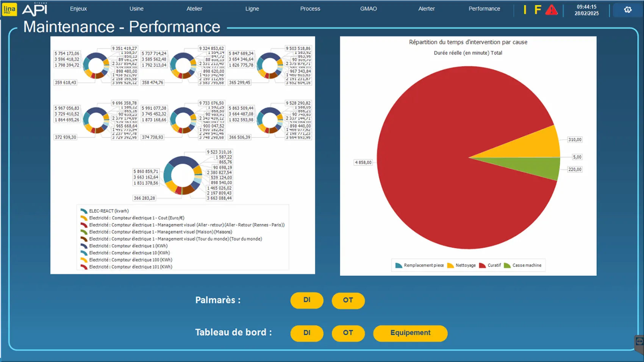The width and height of the screenshot is (644, 362).
Task: Open the user settings gear icon
Action: coord(628,10)
